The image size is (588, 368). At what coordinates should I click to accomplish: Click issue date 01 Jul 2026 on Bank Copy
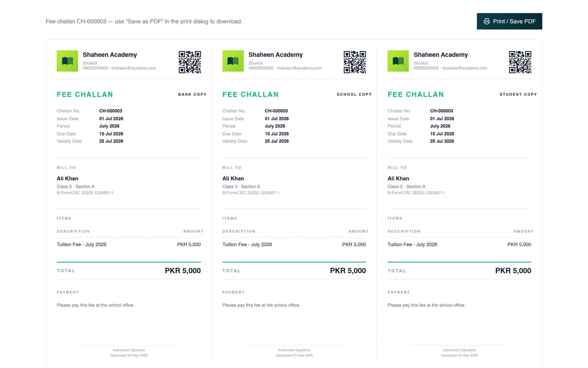pyautogui.click(x=111, y=119)
